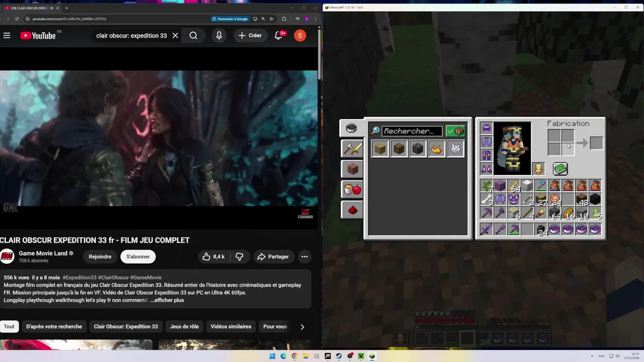Show more filter chips with the right arrow
This screenshot has width=644, height=362.
click(x=302, y=327)
